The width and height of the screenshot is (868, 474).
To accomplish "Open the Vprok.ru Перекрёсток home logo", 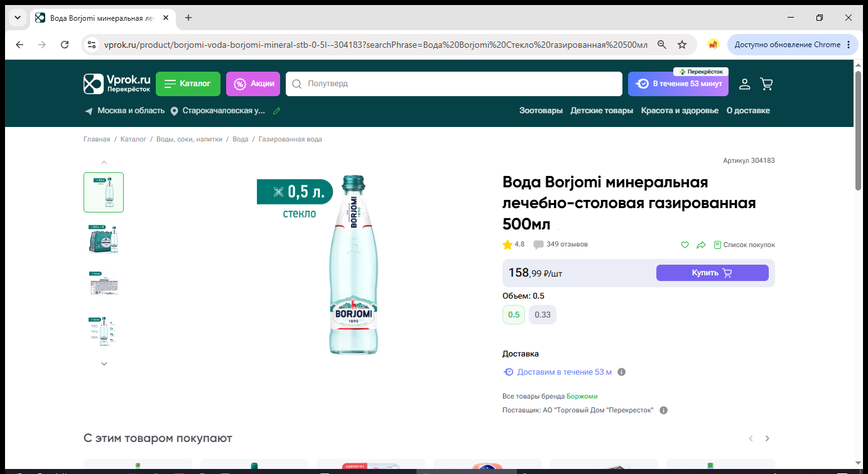I will click(117, 84).
